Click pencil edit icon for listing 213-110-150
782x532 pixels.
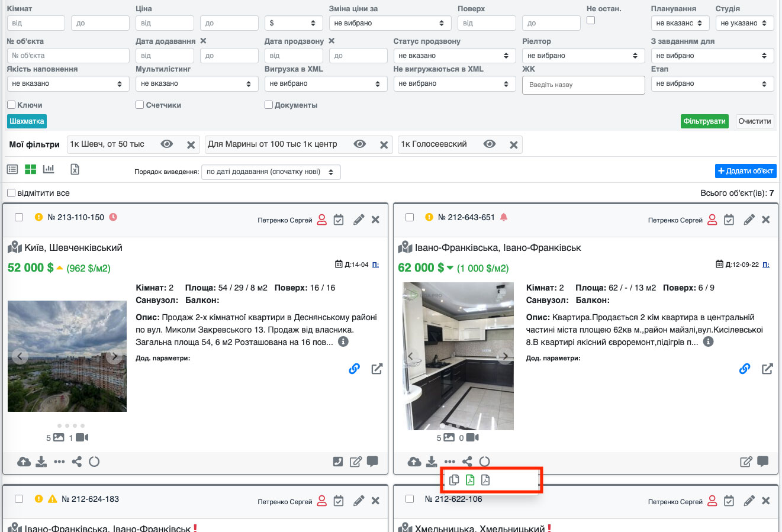358,220
